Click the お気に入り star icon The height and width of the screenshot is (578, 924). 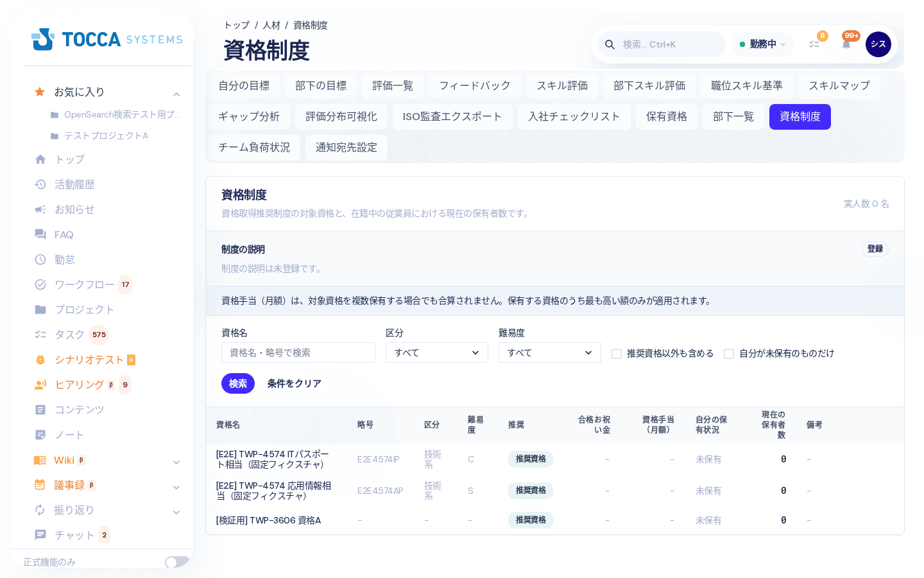point(40,92)
